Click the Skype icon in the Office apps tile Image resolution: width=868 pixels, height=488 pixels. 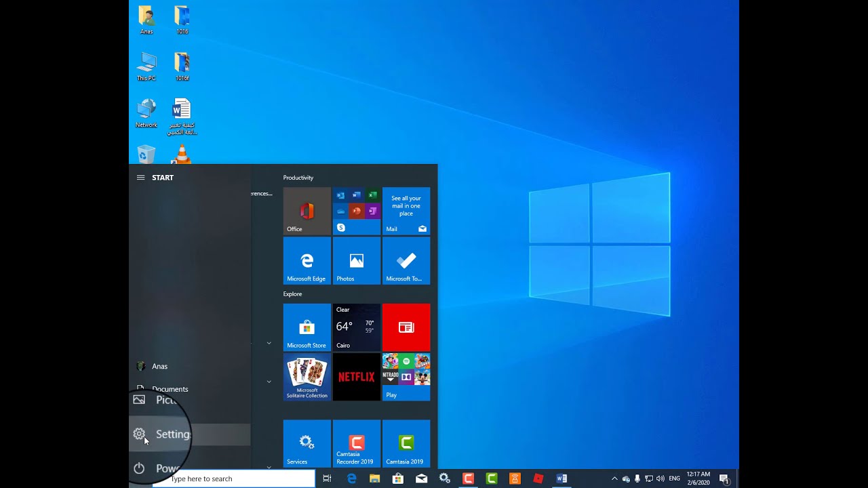tap(340, 228)
